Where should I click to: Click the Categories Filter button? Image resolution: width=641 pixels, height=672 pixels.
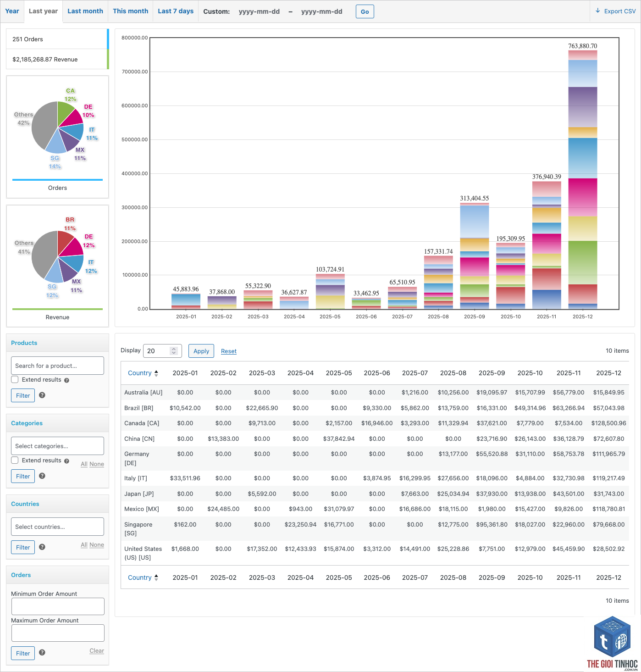tap(23, 476)
